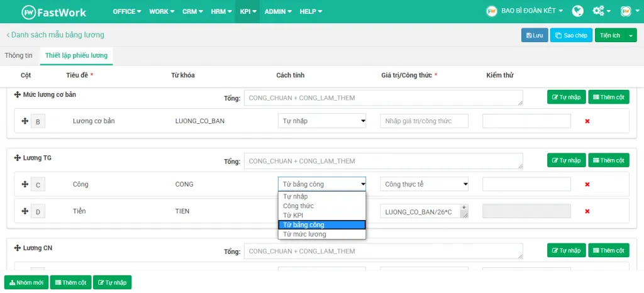Select 'Từ mức lương' from dropdown list
The image size is (644, 293).
[x=304, y=234]
